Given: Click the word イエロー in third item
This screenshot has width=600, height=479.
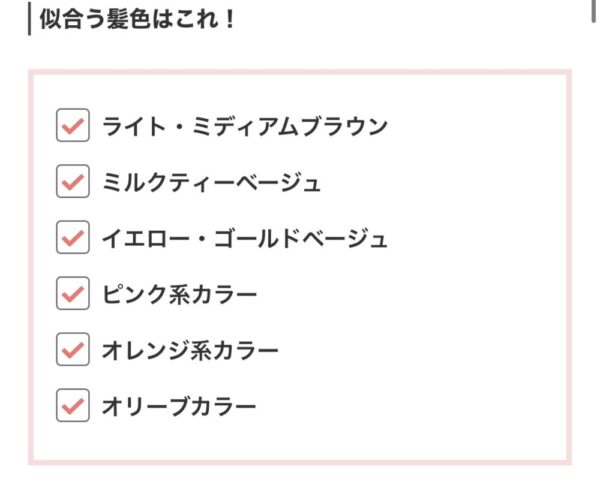Looking at the screenshot, I should [146, 238].
